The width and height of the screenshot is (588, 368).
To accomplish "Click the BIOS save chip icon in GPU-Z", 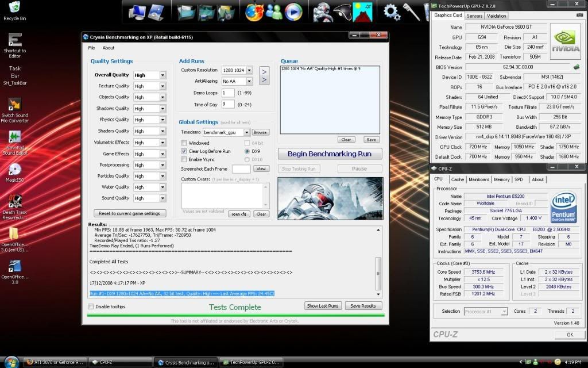I will coord(577,67).
